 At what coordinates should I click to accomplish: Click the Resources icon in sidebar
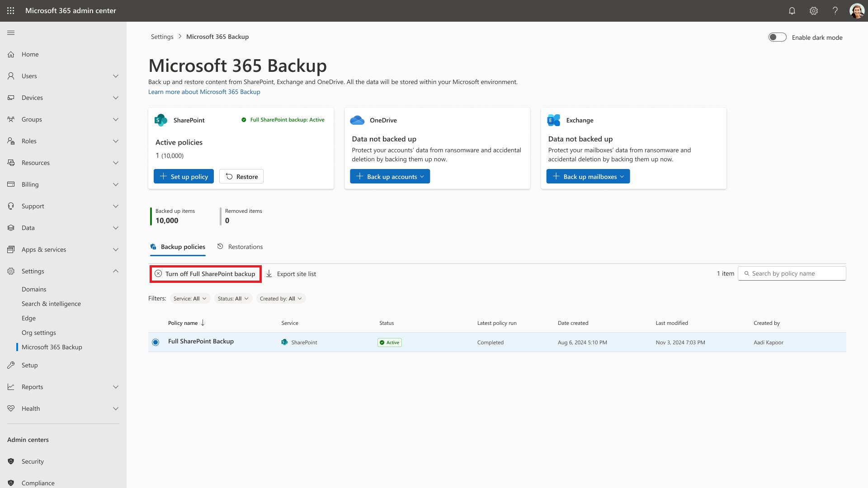(11, 163)
